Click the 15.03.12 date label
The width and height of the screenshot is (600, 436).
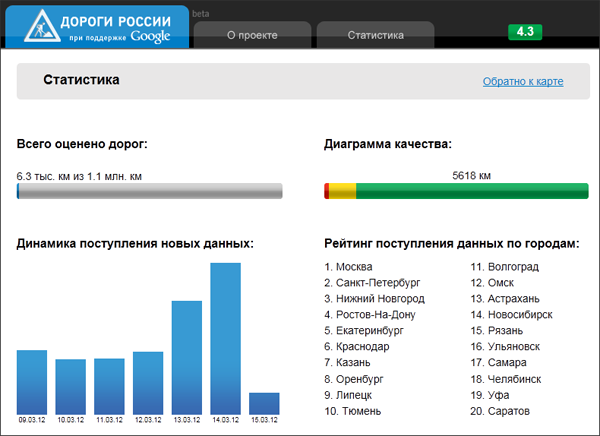click(x=264, y=420)
